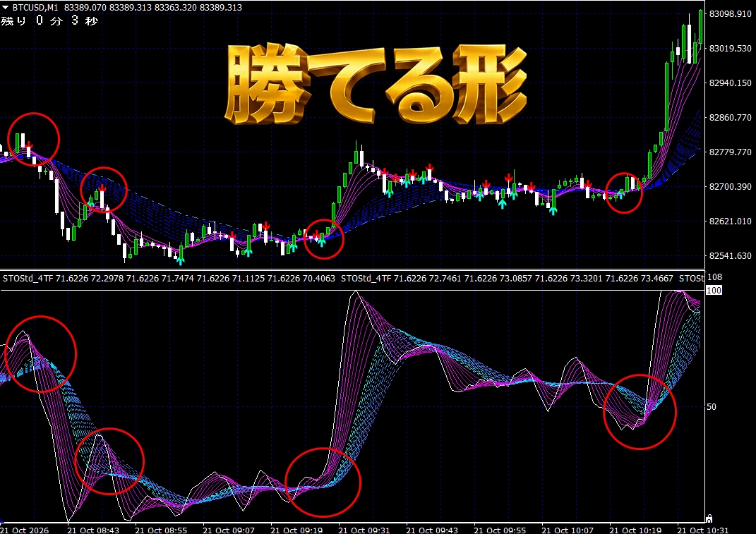Click the 21 Oct 09:55 time label

[500, 530]
